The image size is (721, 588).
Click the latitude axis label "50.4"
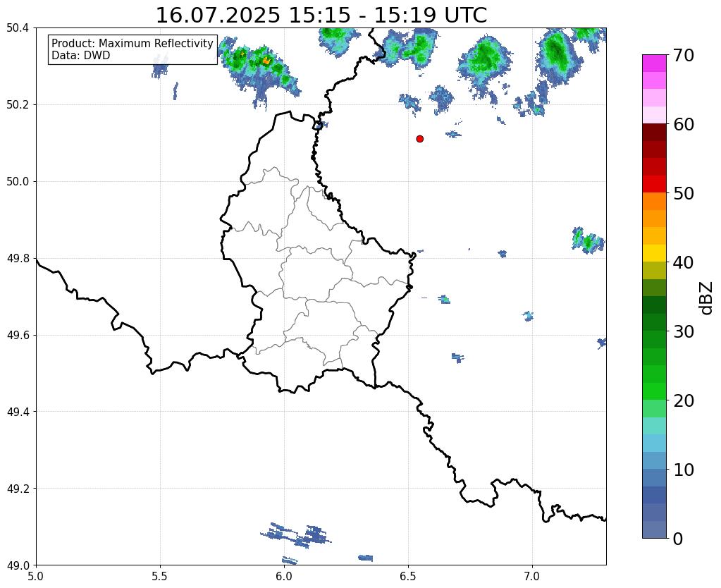18,28
